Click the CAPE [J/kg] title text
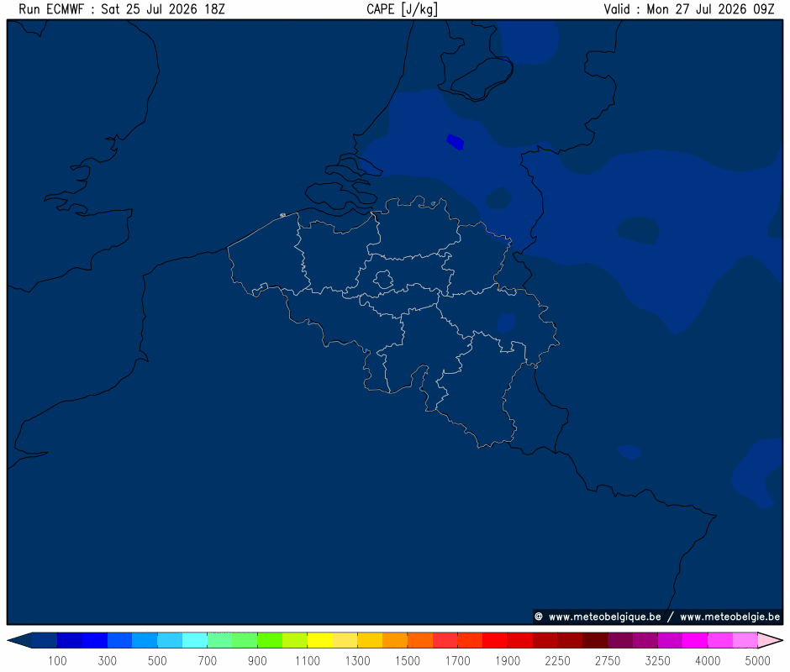 click(x=402, y=9)
